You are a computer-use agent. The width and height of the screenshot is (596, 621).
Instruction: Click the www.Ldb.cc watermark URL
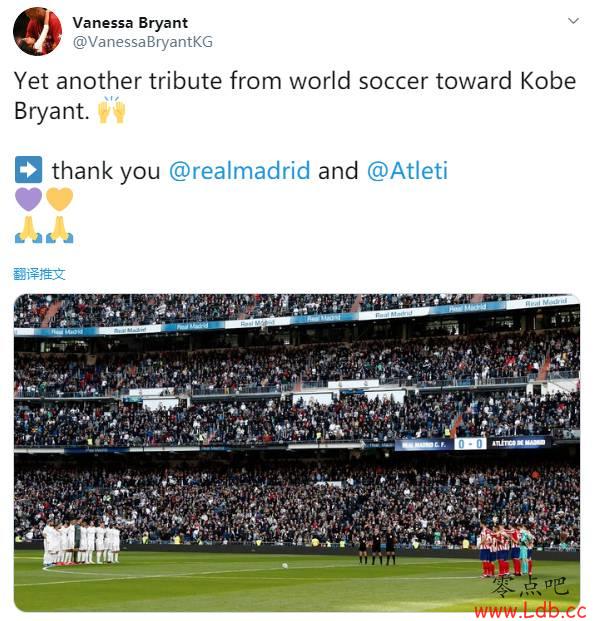(530, 611)
